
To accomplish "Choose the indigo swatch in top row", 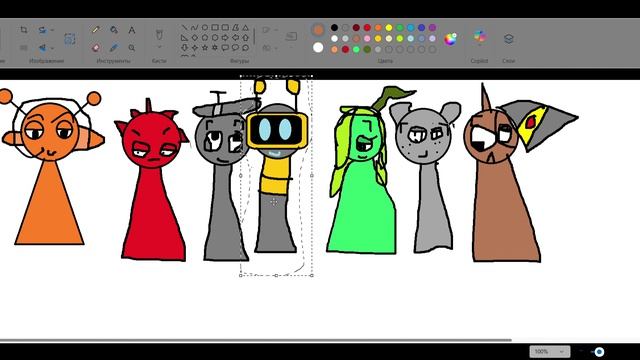I will click(422, 28).
